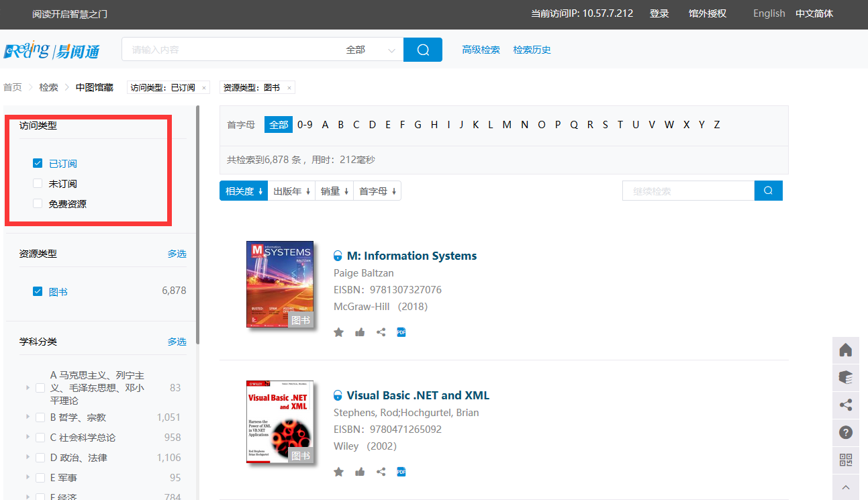This screenshot has height=500, width=868.
Task: Open 高级检索 advanced search link
Action: (x=481, y=50)
